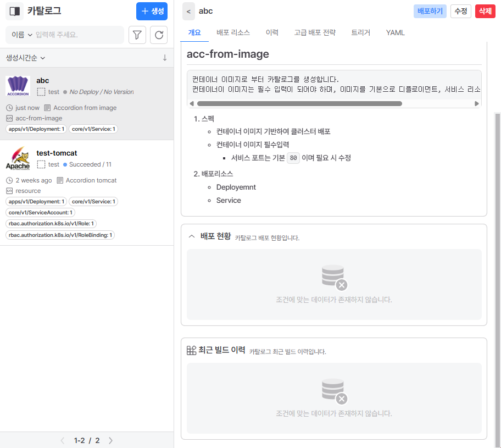
Task: Click the rbac Role: 1 tag
Action: pos(51,224)
